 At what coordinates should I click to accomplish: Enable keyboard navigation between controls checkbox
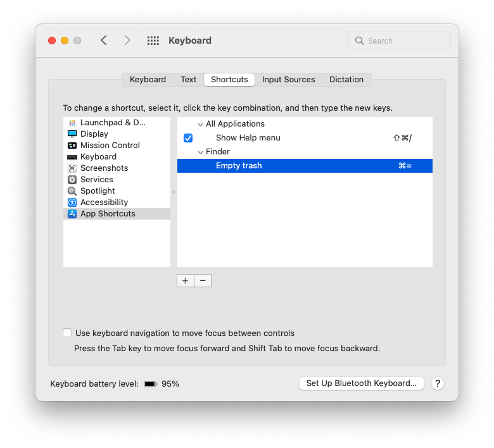[67, 333]
